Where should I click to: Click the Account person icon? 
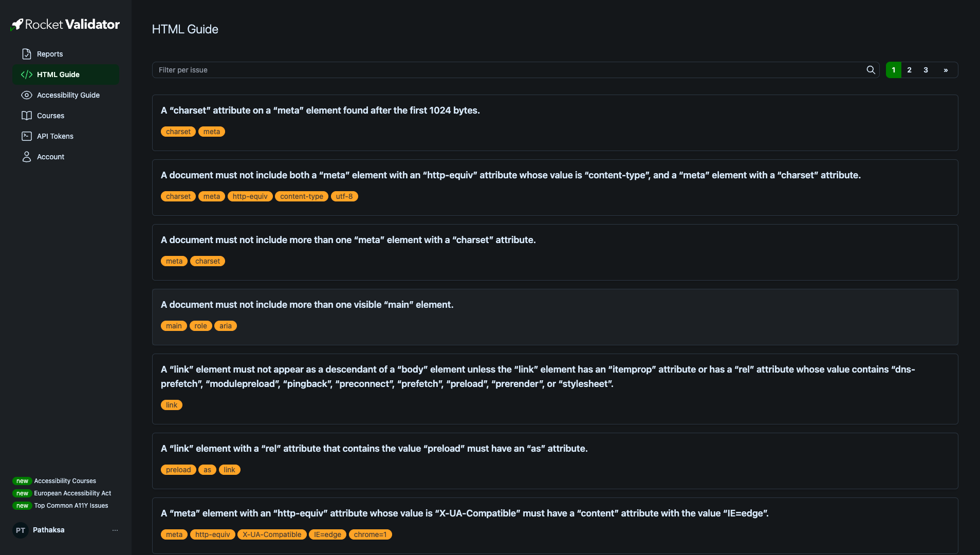tap(27, 157)
